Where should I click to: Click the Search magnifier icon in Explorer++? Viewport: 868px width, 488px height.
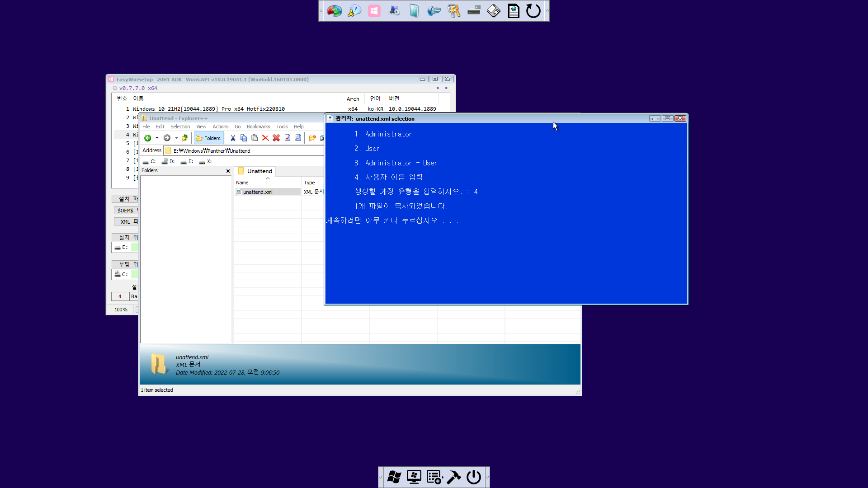pyautogui.click(x=298, y=138)
